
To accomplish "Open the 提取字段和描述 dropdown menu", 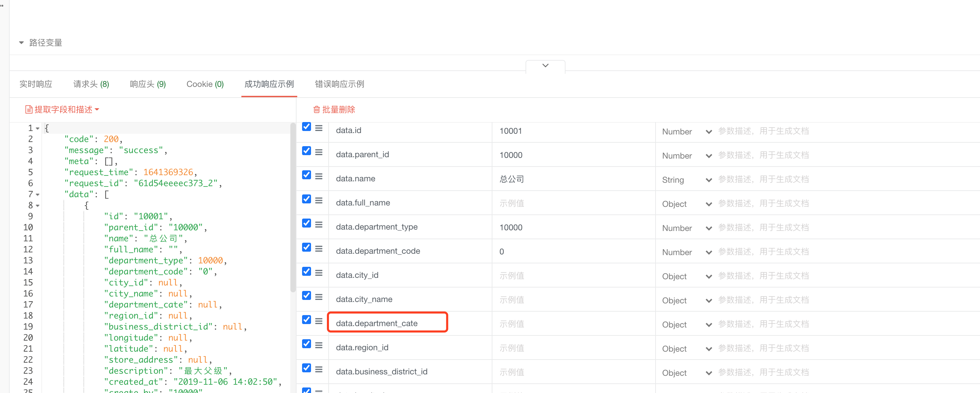I will tap(62, 110).
